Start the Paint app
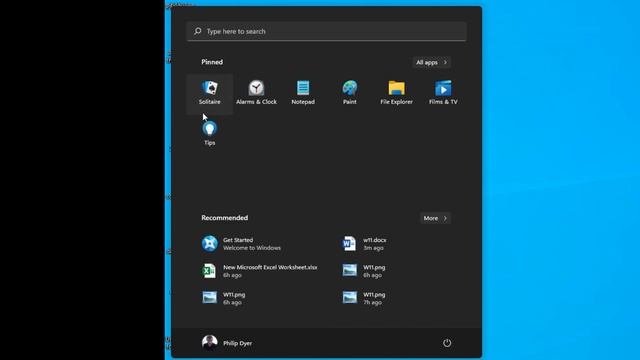640x360 pixels. pos(350,93)
